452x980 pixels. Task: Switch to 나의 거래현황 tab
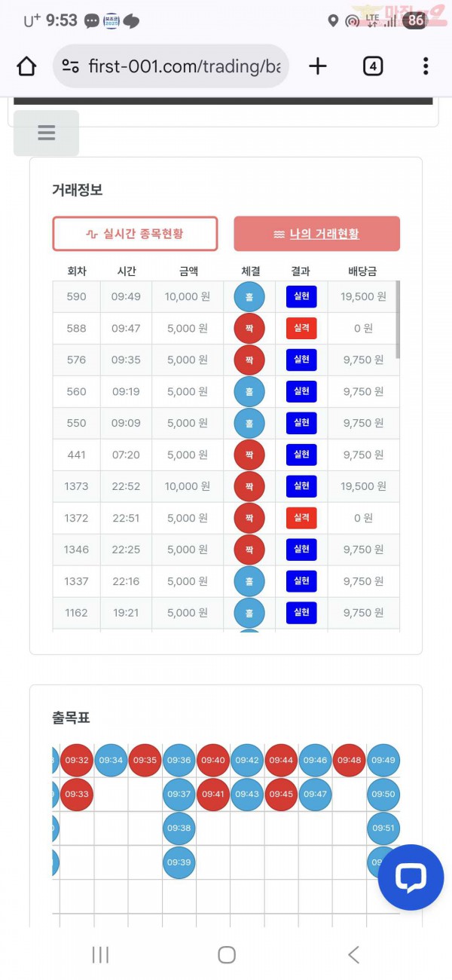[317, 234]
